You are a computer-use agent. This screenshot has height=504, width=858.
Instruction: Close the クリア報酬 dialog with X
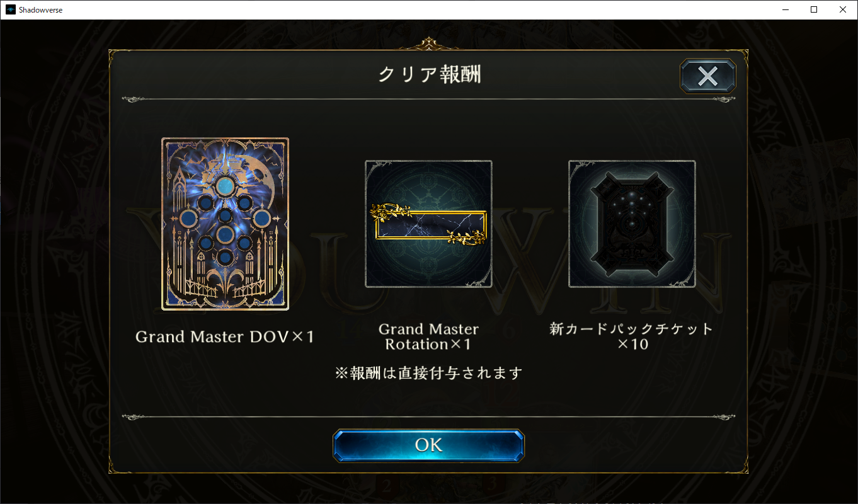[708, 76]
